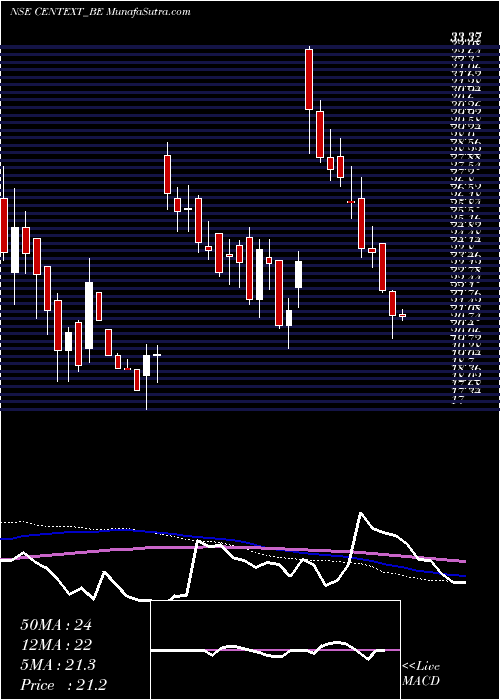Select the tallest red candle at the price peak

coord(309,79)
